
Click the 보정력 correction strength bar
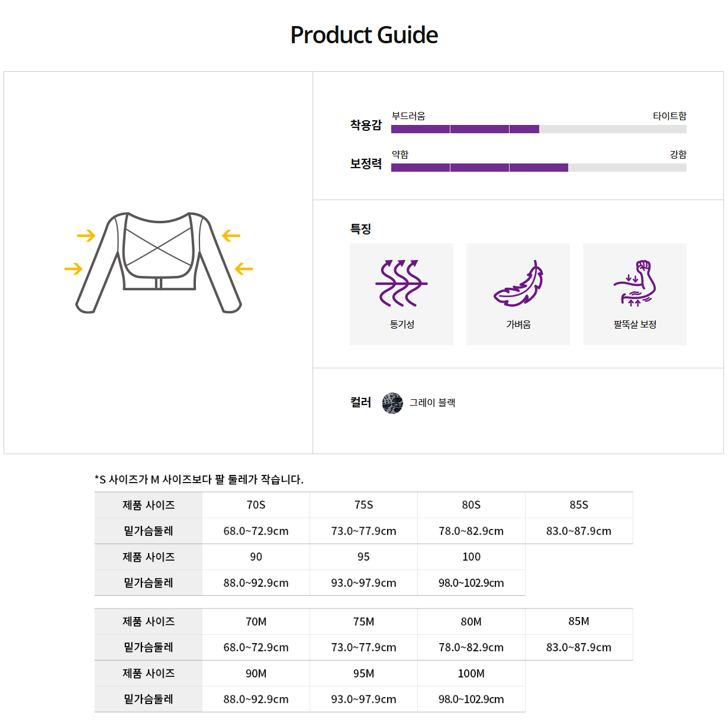pyautogui.click(x=539, y=168)
